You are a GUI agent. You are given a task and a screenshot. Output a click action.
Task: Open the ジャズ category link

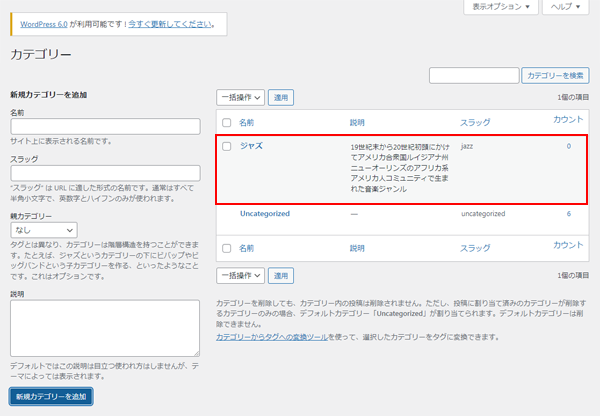pos(251,146)
